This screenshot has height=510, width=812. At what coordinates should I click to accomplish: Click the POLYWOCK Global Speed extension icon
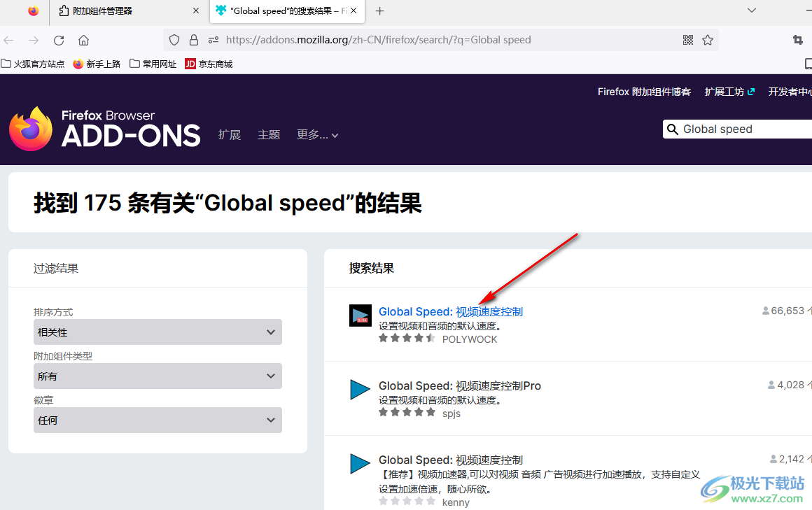coord(360,316)
